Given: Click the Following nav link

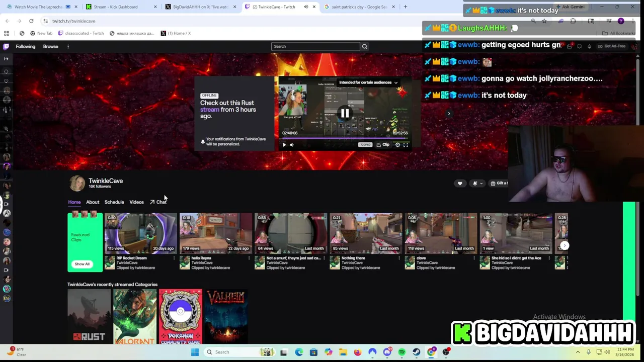Looking at the screenshot, I should click(26, 46).
